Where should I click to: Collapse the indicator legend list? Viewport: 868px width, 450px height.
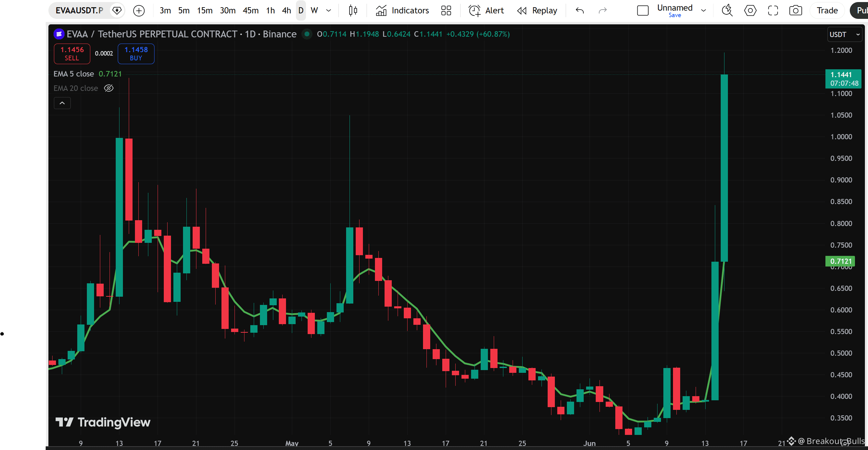point(62,103)
